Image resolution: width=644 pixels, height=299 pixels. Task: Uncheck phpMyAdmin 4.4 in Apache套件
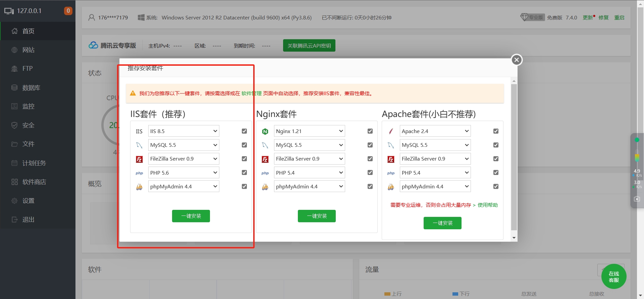pyautogui.click(x=496, y=186)
